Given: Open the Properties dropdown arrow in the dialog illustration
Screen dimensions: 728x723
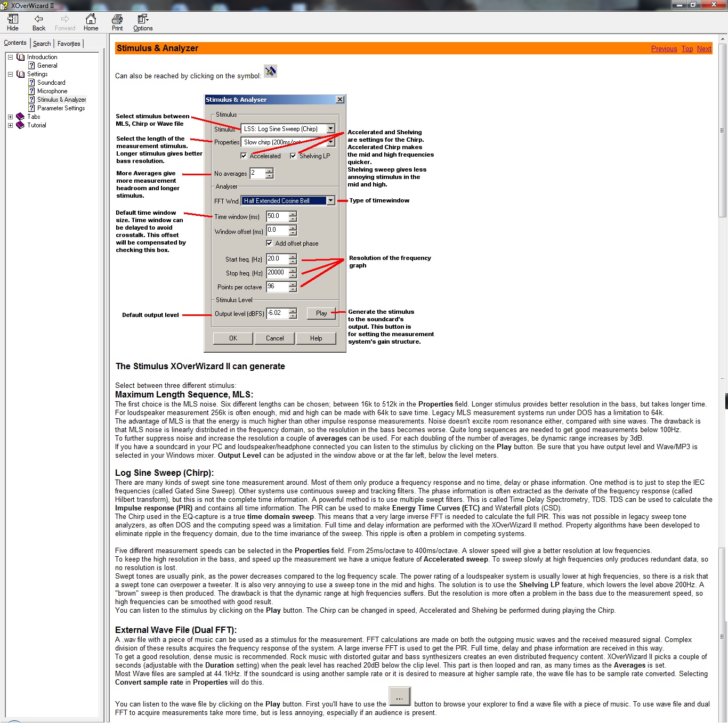Looking at the screenshot, I should [x=330, y=142].
